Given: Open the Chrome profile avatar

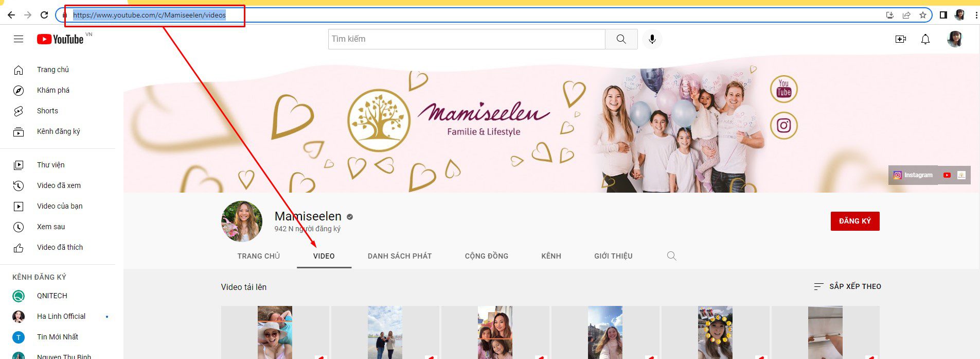Looking at the screenshot, I should coord(959,15).
